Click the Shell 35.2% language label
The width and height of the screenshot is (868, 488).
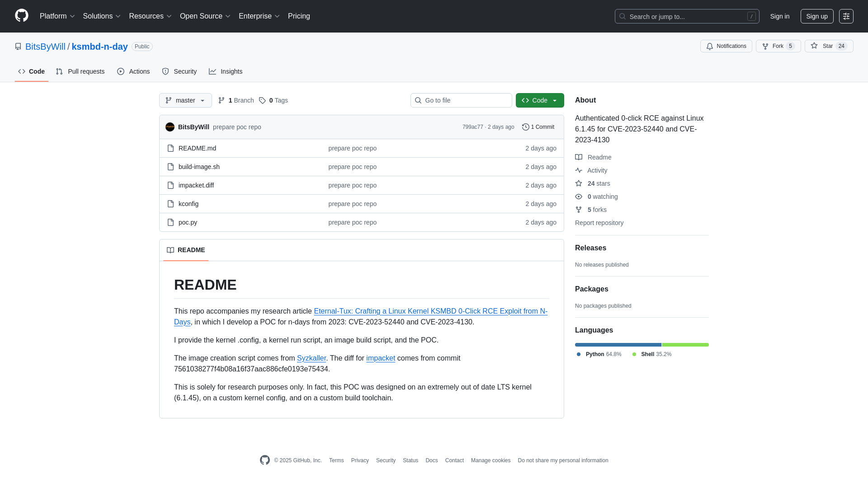pos(652,354)
